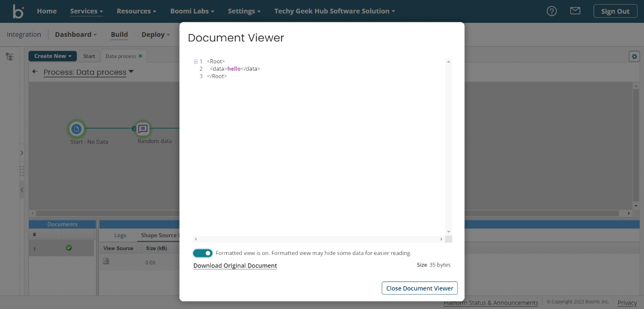Open the Settings menu dropdown
This screenshot has height=309, width=644.
click(244, 11)
